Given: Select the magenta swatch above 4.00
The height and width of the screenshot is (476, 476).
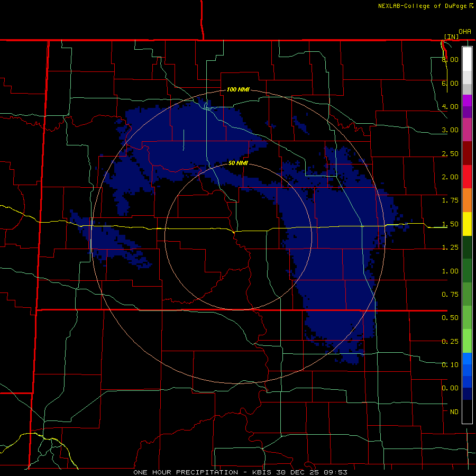Looking at the screenshot, I should [467, 100].
